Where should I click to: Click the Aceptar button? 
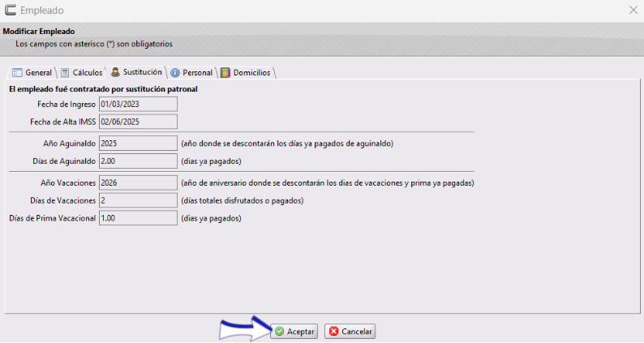(294, 332)
